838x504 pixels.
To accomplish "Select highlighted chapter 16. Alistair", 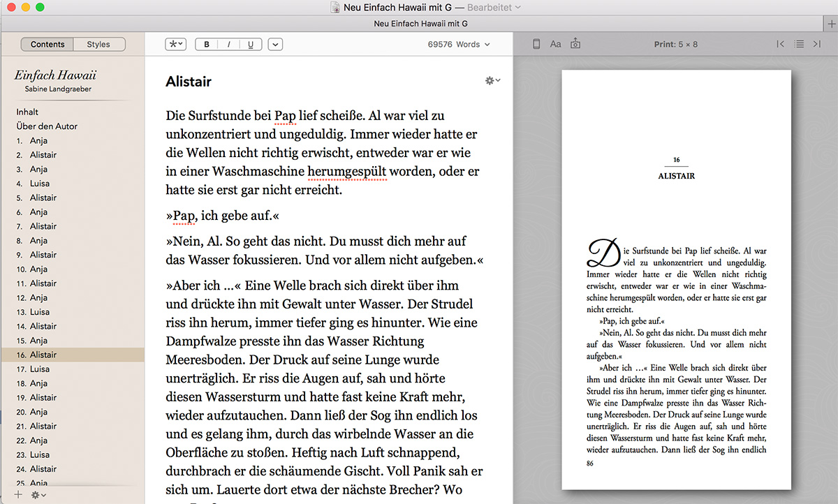I will coord(72,355).
